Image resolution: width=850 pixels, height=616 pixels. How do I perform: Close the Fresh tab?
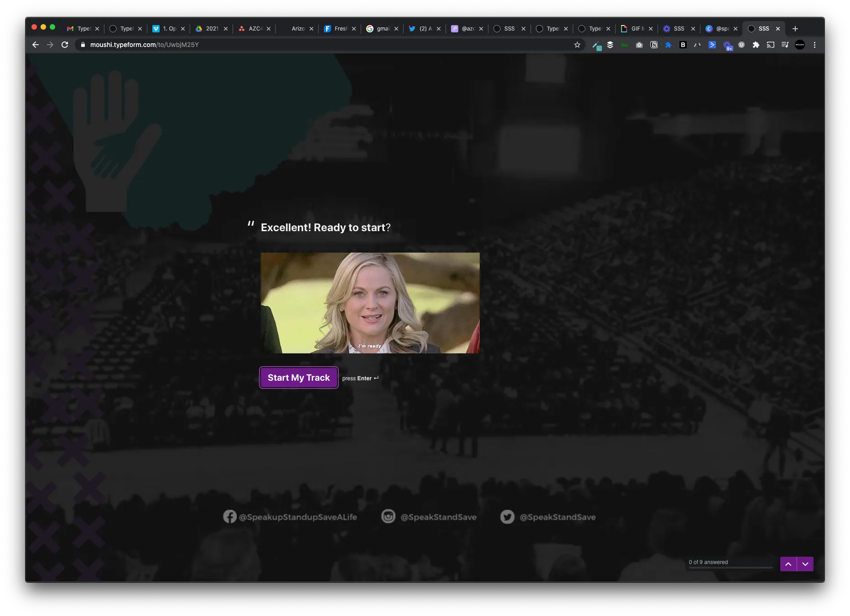click(x=354, y=29)
